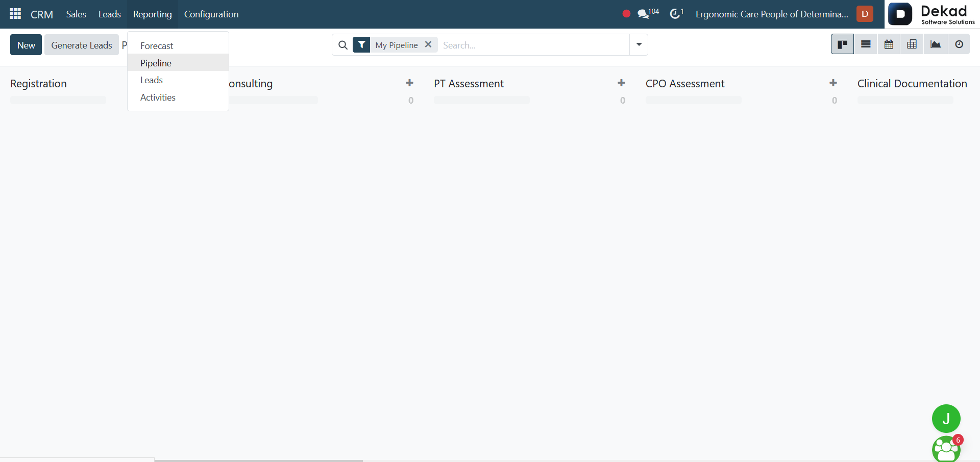Open the Sales menu

(x=76, y=14)
